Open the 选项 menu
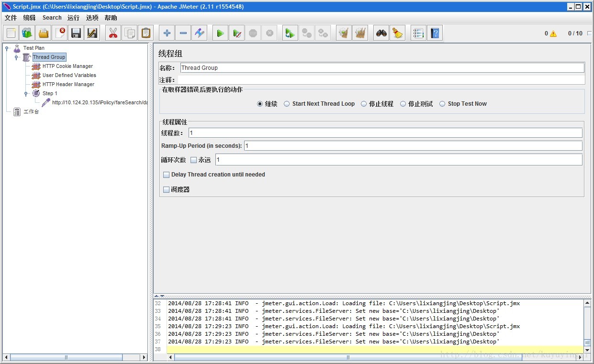 (92, 18)
